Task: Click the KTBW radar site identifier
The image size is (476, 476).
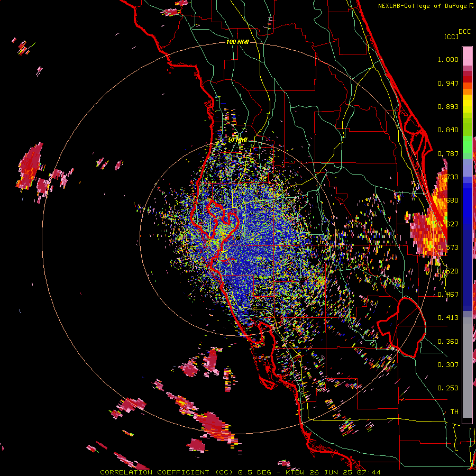Action: click(x=296, y=472)
